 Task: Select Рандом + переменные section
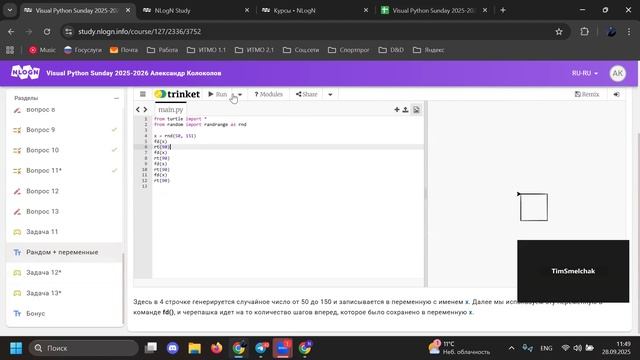pos(64,252)
